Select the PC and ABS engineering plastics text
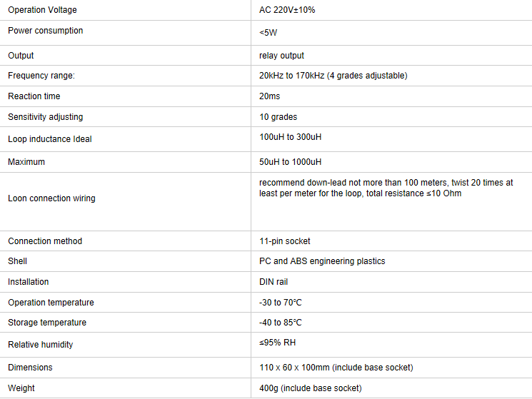This screenshot has width=532, height=399. [322, 261]
